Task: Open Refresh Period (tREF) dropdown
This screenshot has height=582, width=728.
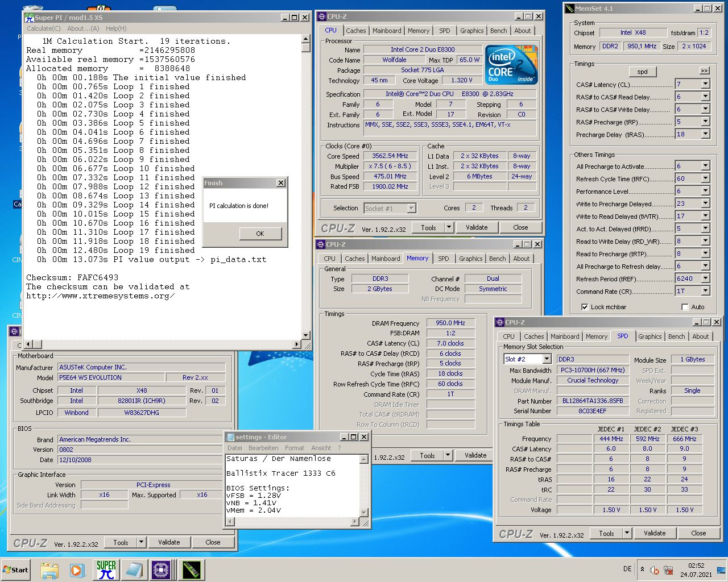Action: pos(705,278)
